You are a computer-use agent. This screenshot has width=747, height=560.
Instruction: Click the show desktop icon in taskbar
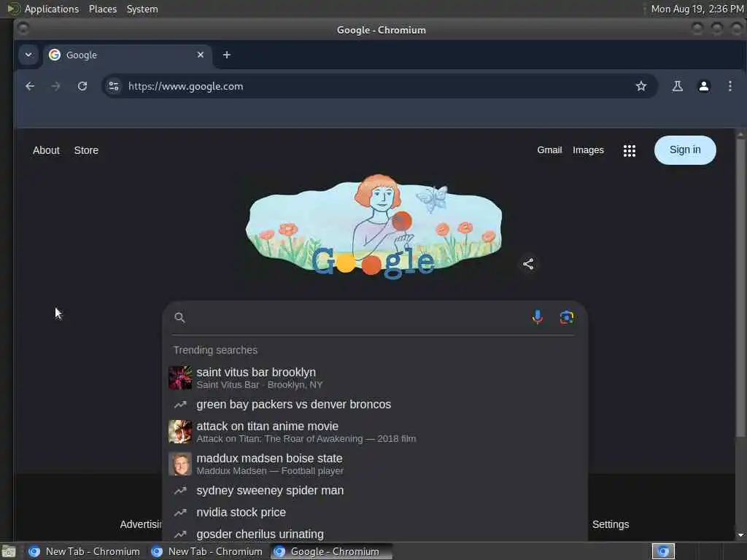9,551
